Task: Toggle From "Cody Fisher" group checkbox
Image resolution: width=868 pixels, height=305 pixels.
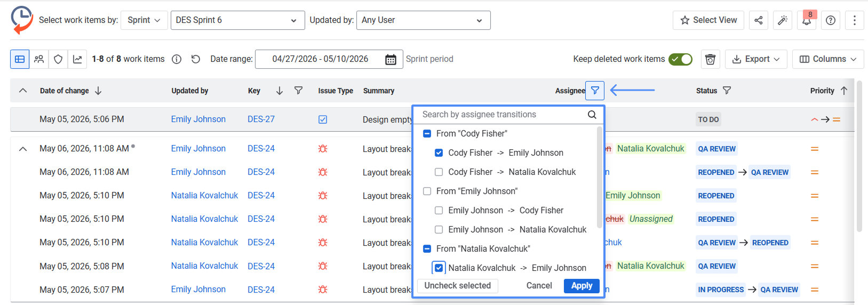Action: 427,134
